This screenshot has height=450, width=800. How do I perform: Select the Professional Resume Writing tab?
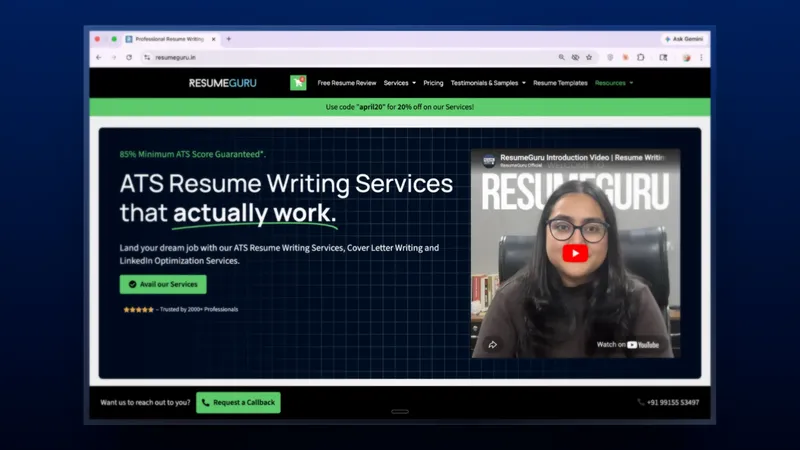(171, 39)
